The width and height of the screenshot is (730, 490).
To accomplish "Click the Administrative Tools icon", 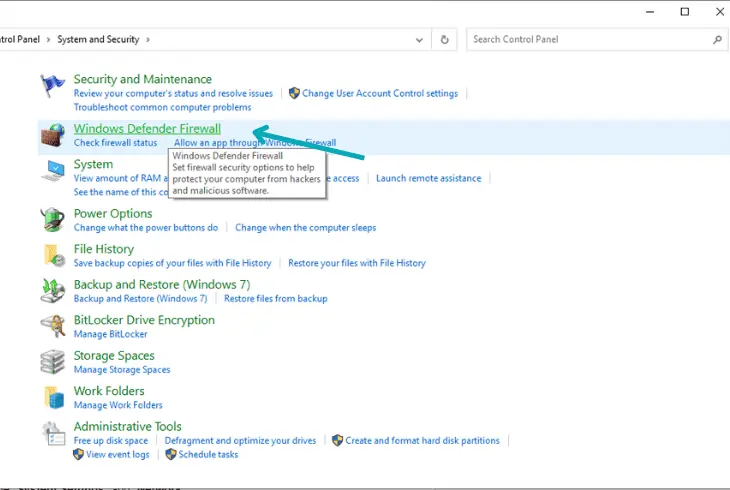I will click(x=53, y=433).
